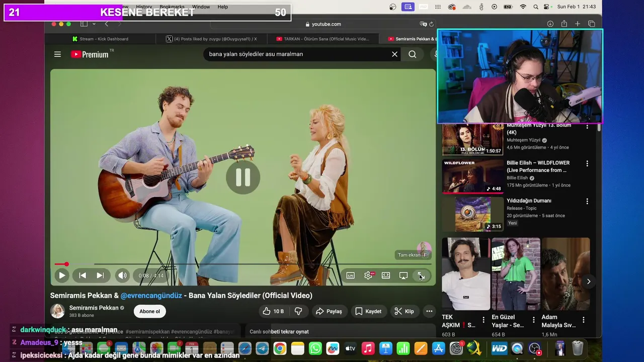
Task: Expand sidebar tab group dropdown arrow
Action: [94, 24]
